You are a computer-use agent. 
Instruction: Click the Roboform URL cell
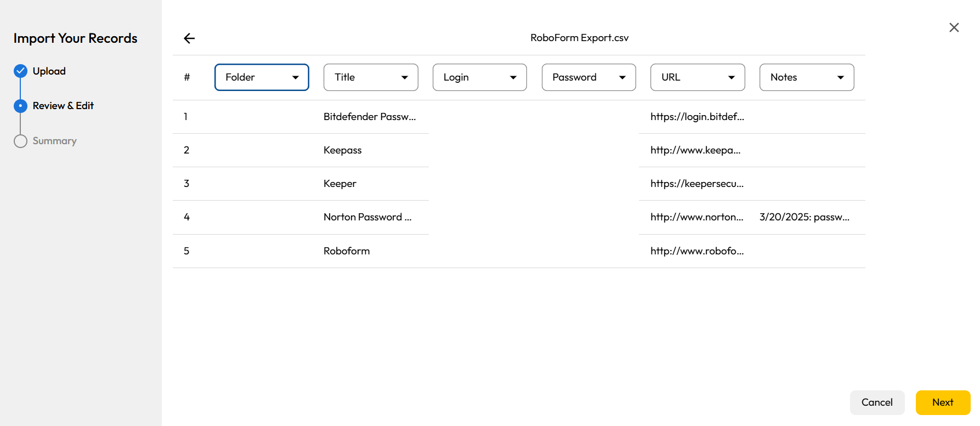696,251
